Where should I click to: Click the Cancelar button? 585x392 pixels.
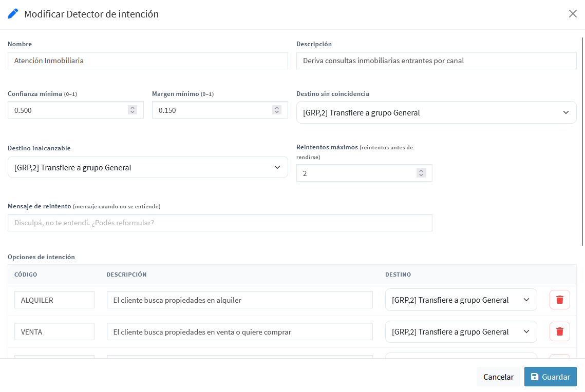tap(498, 377)
